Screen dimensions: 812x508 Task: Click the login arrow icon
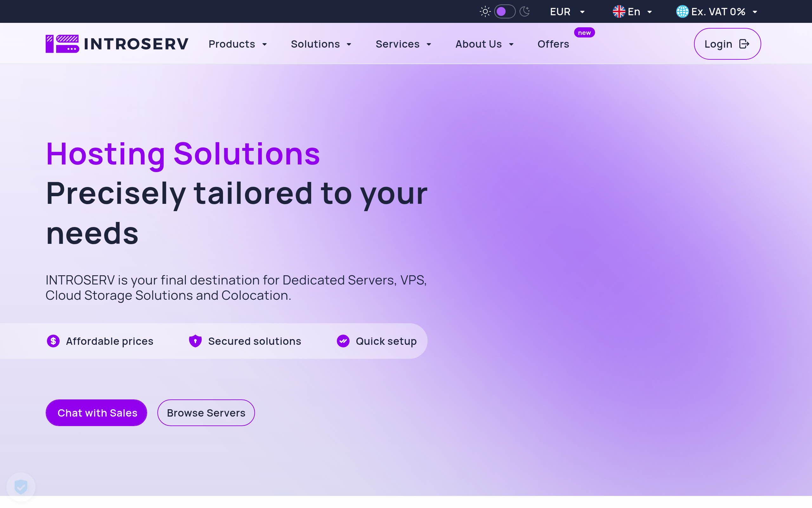pos(744,44)
